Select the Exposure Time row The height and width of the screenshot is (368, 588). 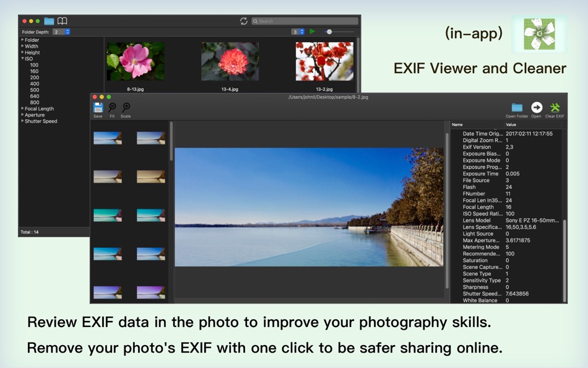pyautogui.click(x=508, y=173)
